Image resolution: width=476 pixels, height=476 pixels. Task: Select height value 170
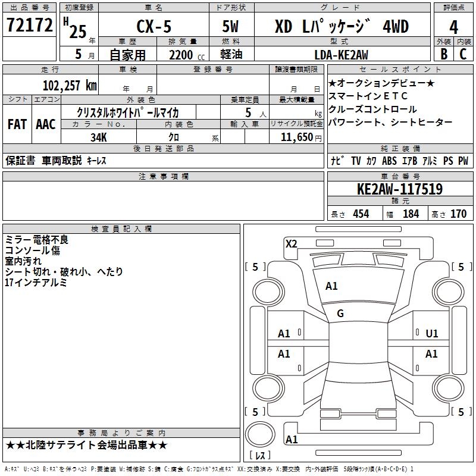pos(458,214)
